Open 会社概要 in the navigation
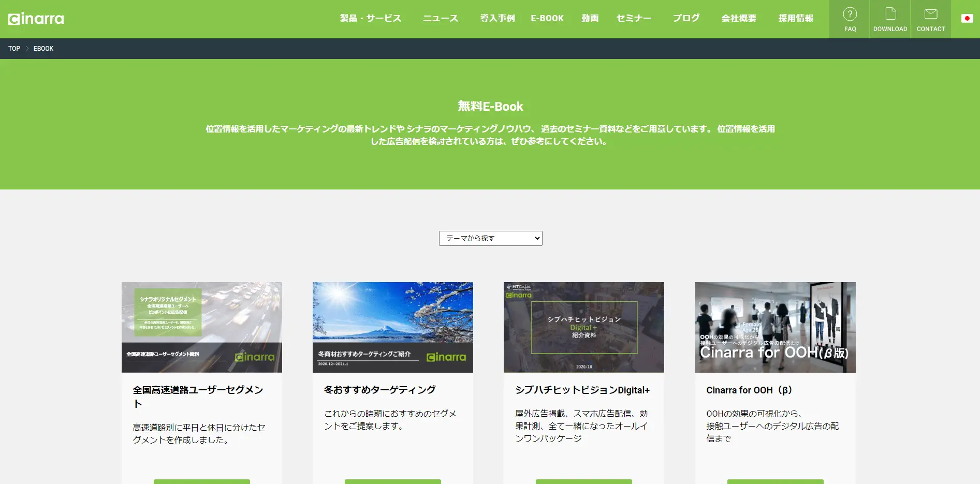Viewport: 980px width, 484px height. 739,18
